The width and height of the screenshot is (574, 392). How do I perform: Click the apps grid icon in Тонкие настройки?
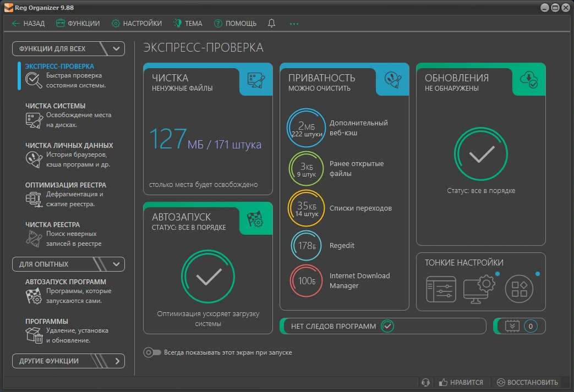(x=519, y=289)
